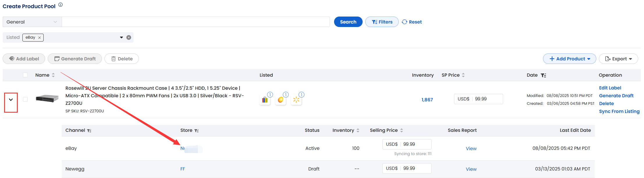
Task: Open the FF store link in Newegg row
Action: [182, 169]
